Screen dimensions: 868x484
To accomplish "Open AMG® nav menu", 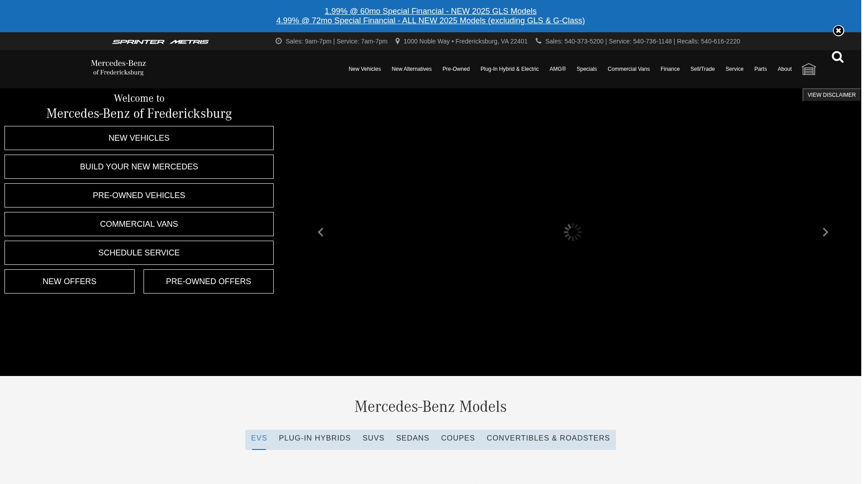I will pos(558,69).
